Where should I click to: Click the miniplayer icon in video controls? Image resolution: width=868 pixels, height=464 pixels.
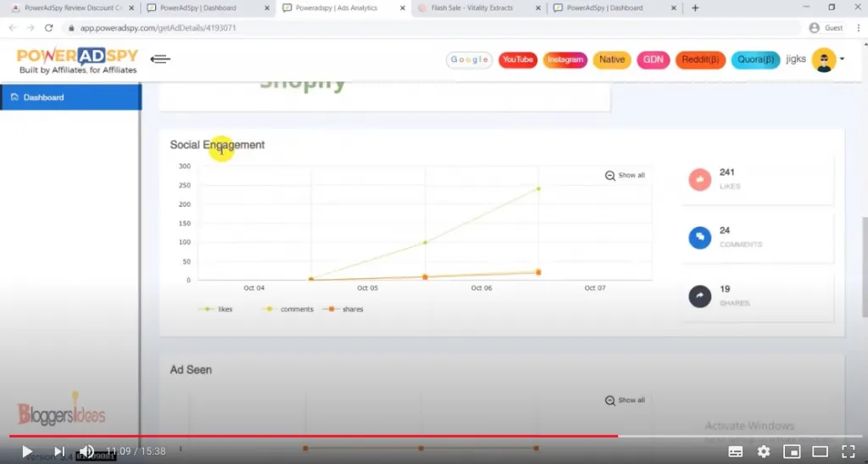coord(792,451)
